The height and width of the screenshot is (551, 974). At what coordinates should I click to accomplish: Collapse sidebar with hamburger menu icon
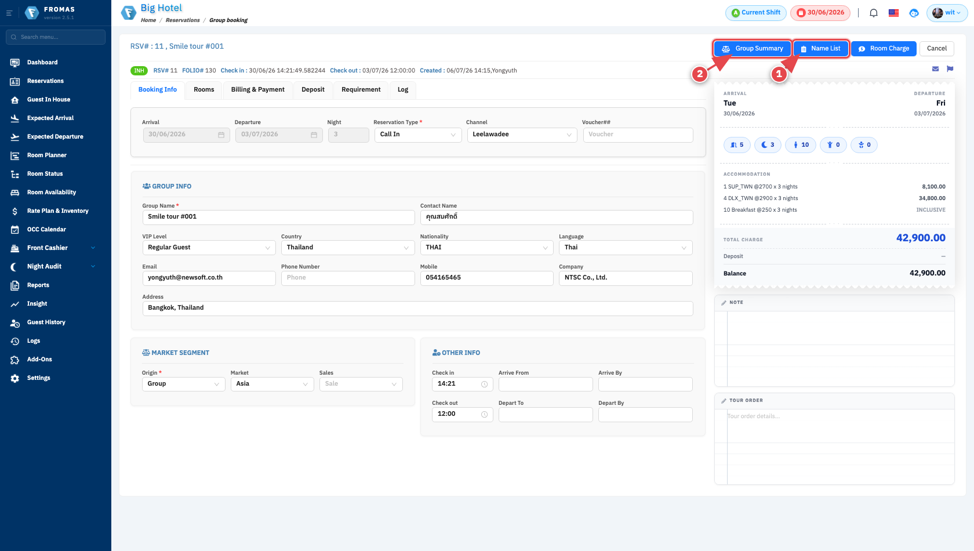pos(9,13)
